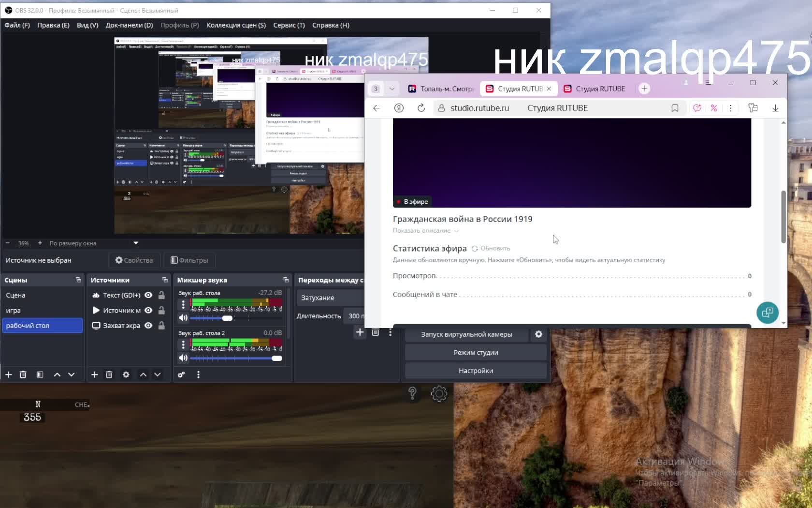Open the Док-панели (D) menu
This screenshot has height=508, width=812.
click(129, 25)
